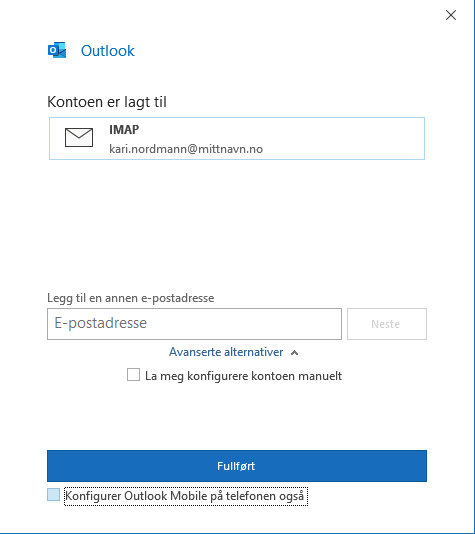Click the envelope icon in account card
Screen dimensions: 475x534
79,138
